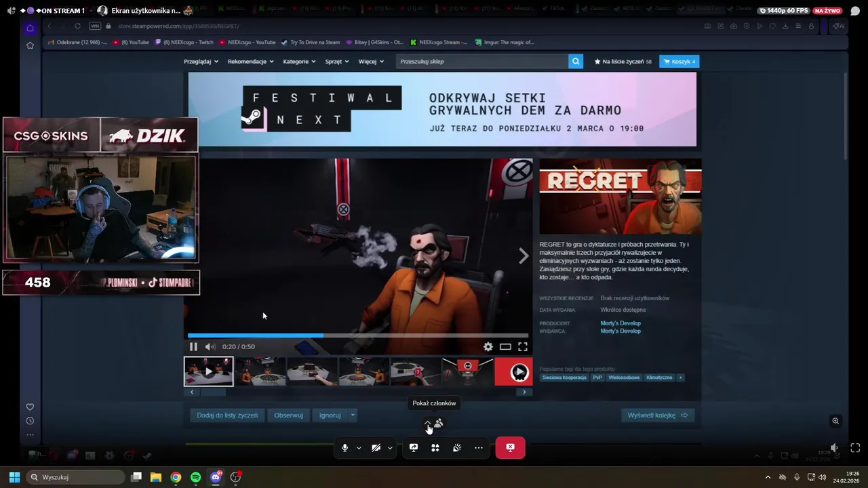Viewport: 868px width, 488px height.
Task: Click the history clock icon in sidebar
Action: pyautogui.click(x=30, y=421)
